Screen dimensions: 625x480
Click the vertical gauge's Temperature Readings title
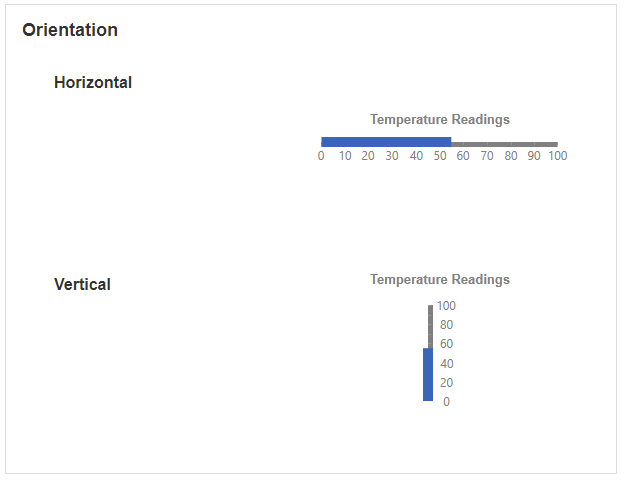[x=440, y=279]
